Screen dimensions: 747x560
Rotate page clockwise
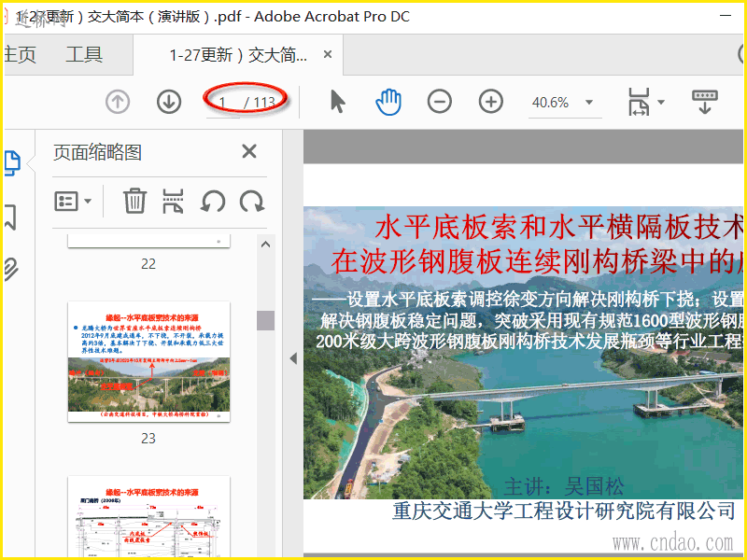251,201
